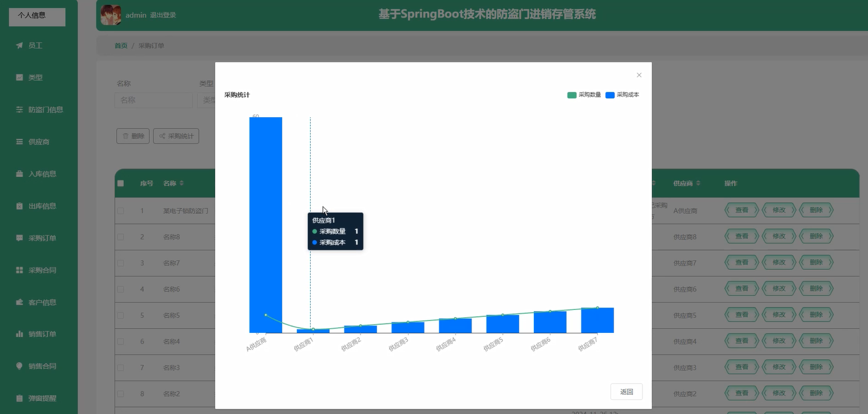Click 删除 for A供应商 row
868x414 pixels.
pyautogui.click(x=816, y=210)
